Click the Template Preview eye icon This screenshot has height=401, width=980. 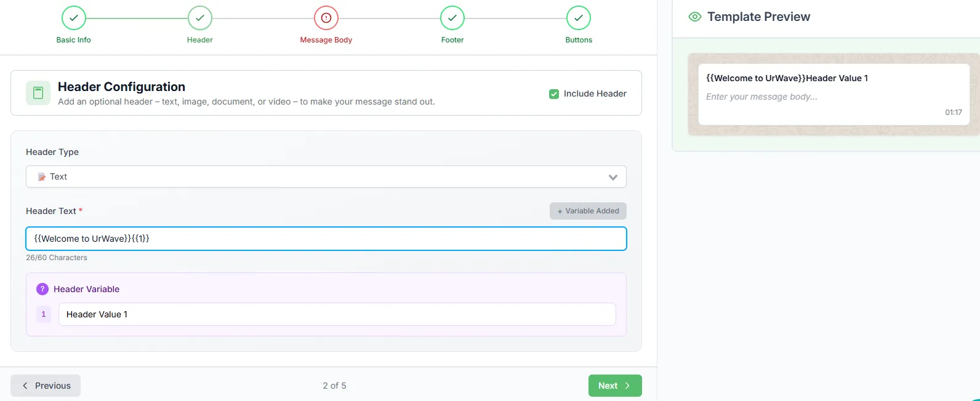(695, 17)
